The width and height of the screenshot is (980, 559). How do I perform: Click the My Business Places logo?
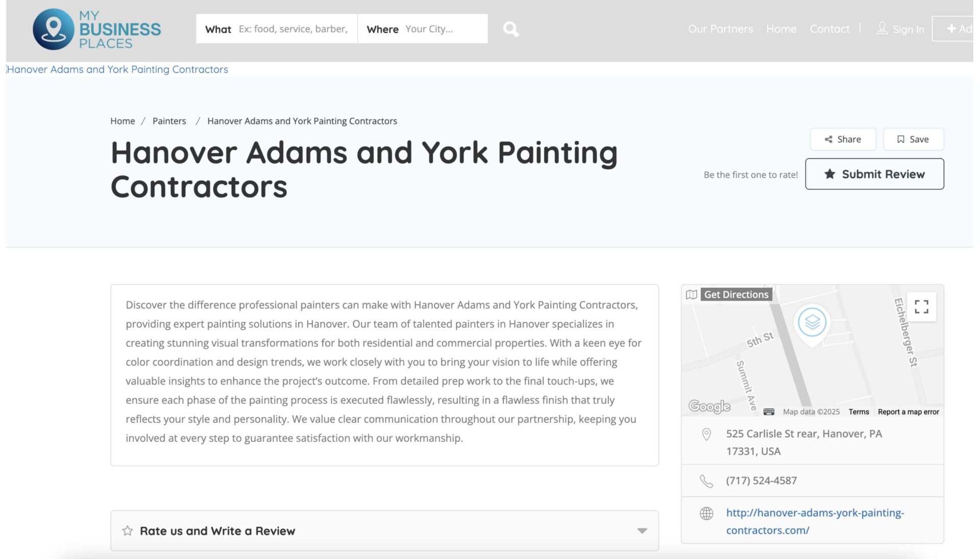[x=97, y=29]
